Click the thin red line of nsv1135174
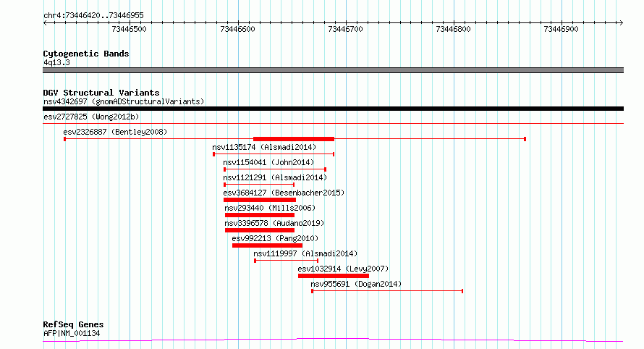Image resolution: width=644 pixels, height=349 pixels. 274,154
